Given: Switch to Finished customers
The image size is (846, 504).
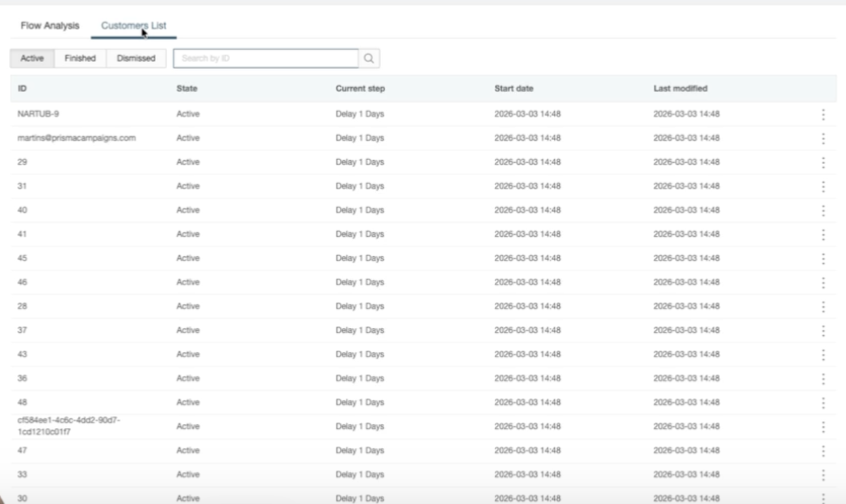Looking at the screenshot, I should (80, 58).
